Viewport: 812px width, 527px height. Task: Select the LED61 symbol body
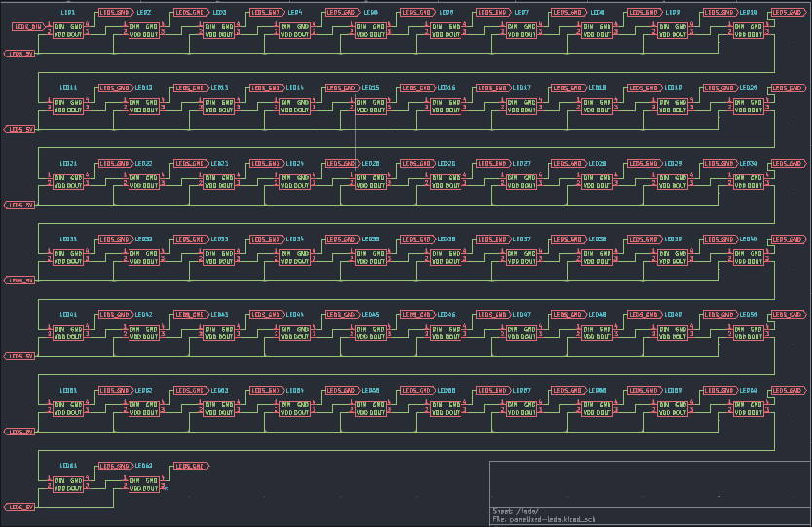click(x=68, y=484)
